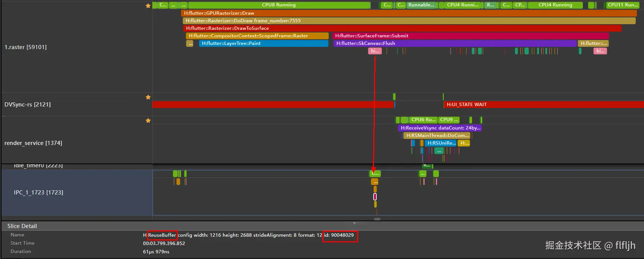
Task: Select the H:flutter::Rasterizer::DrawToSurface slice
Action: pos(402,28)
